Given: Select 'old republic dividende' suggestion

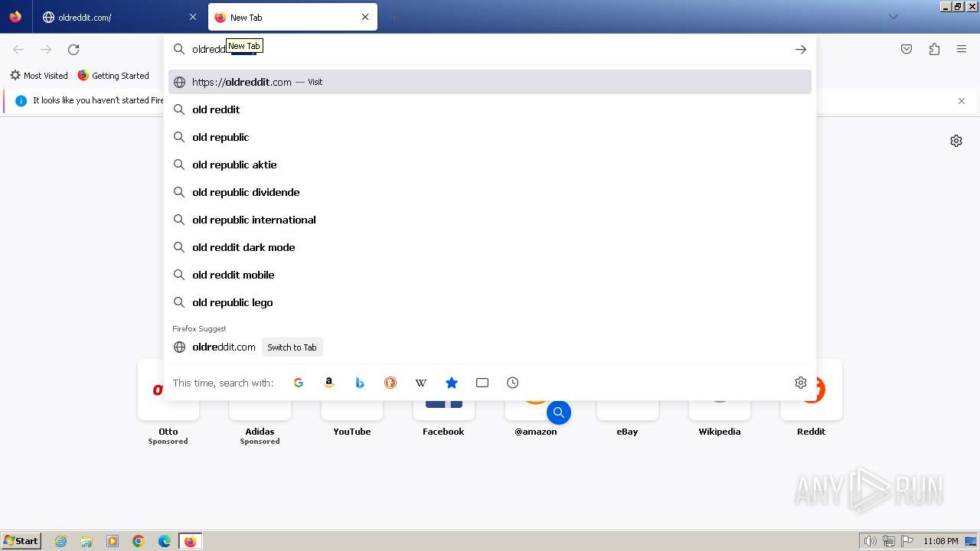Looking at the screenshot, I should [490, 192].
